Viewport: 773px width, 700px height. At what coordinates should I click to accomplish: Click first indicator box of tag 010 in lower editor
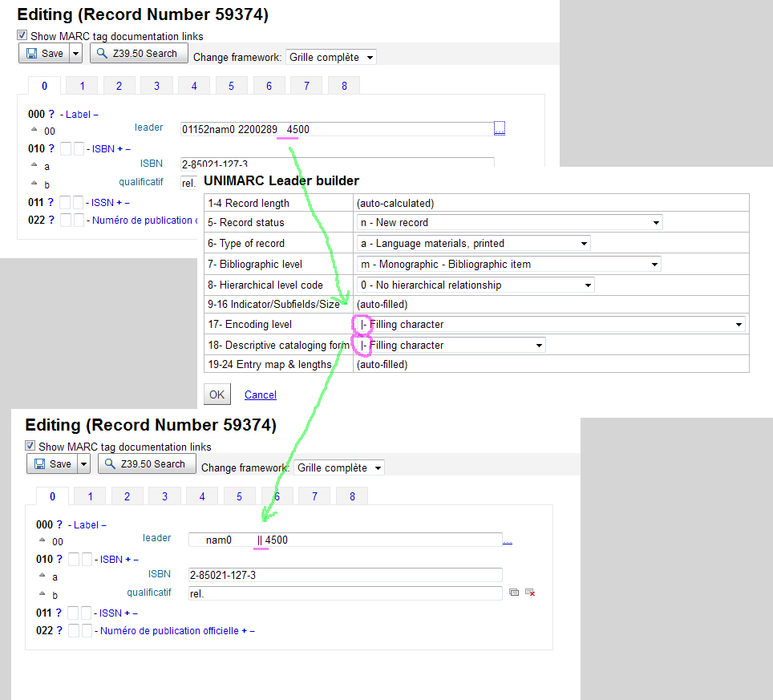point(74,559)
